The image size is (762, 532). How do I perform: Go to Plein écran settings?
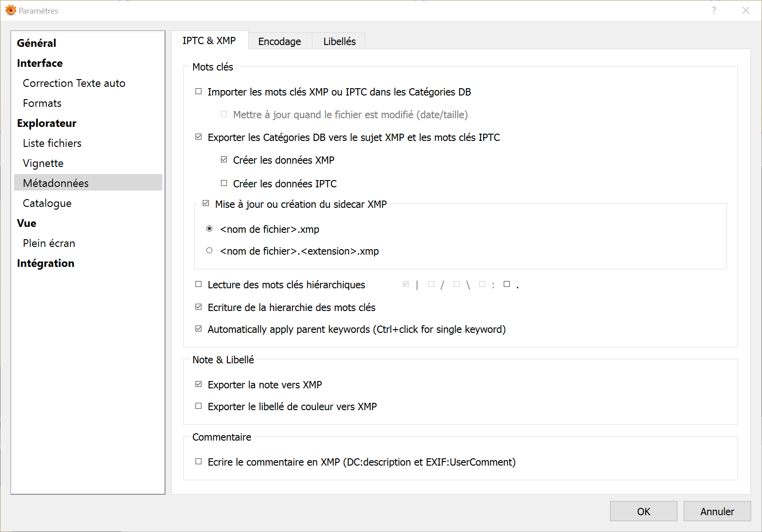tap(49, 243)
